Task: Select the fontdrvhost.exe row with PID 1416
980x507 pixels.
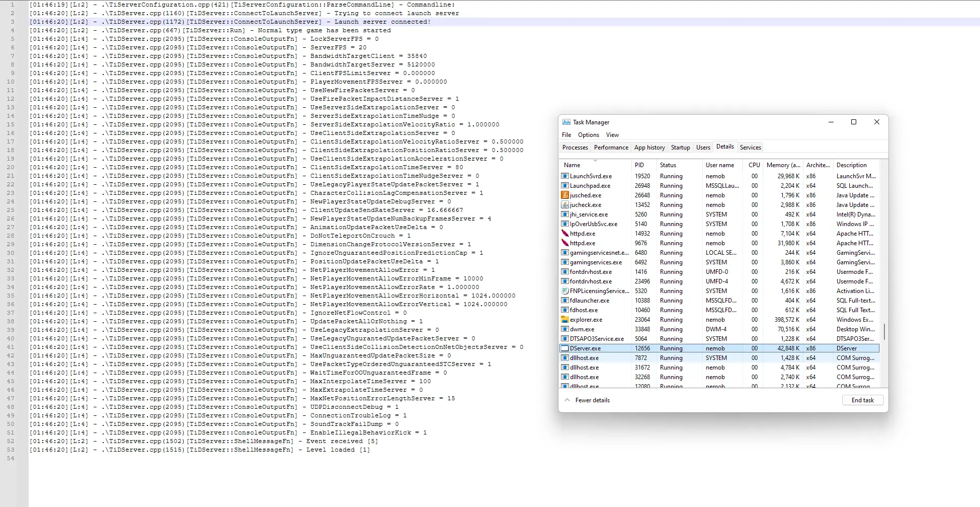Action: coord(719,272)
